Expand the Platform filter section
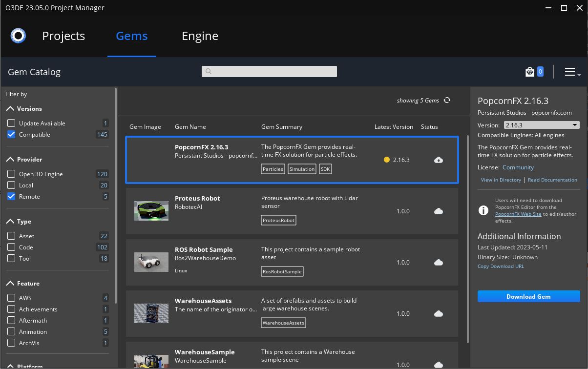The image size is (588, 369). tap(10, 366)
